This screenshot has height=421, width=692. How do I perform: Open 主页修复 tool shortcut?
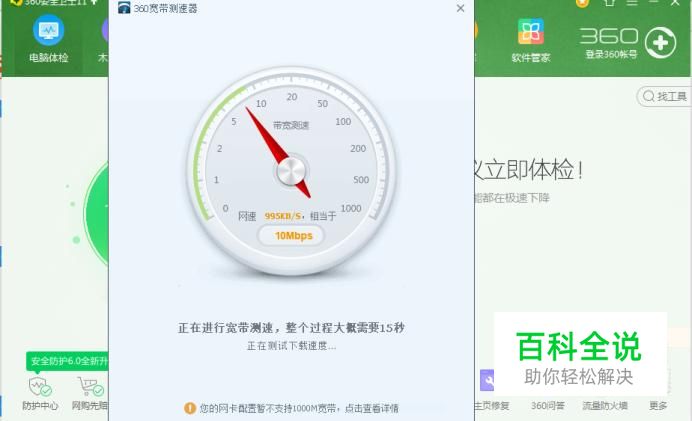click(492, 405)
